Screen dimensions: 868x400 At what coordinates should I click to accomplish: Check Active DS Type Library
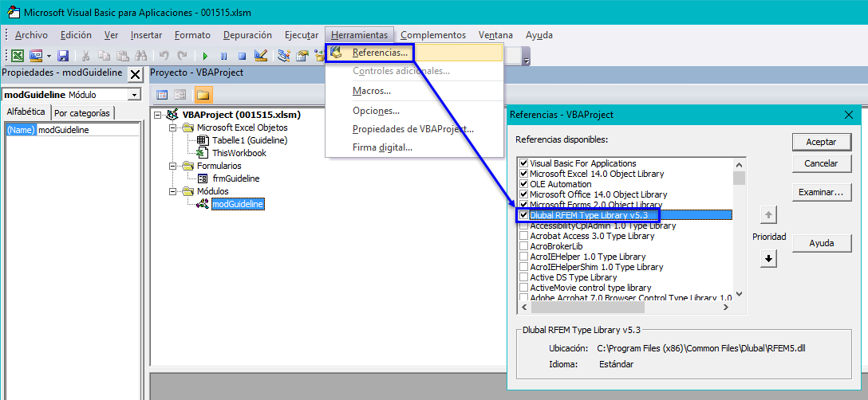523,277
